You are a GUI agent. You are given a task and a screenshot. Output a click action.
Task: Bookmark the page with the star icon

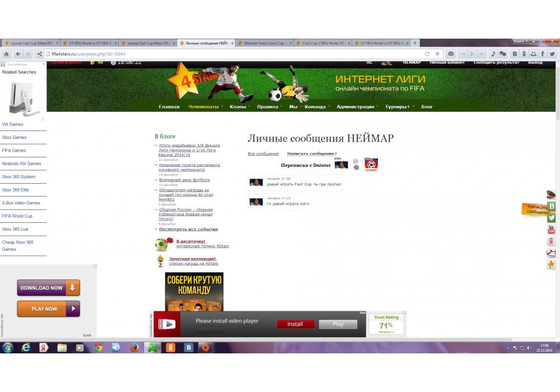coord(437,54)
